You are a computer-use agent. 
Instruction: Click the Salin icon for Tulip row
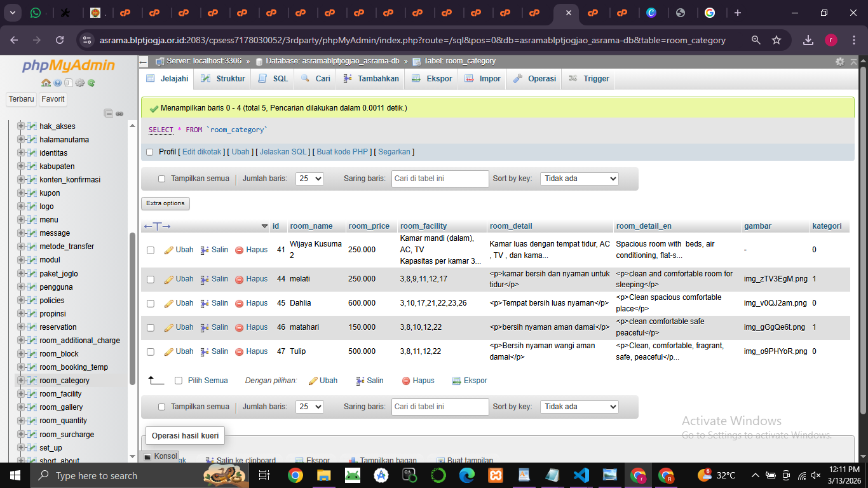(x=205, y=351)
